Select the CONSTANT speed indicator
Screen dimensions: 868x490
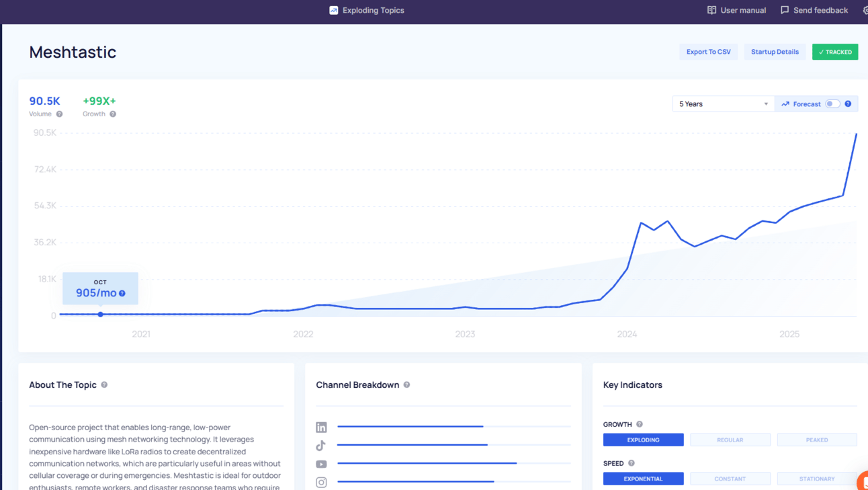click(x=730, y=479)
